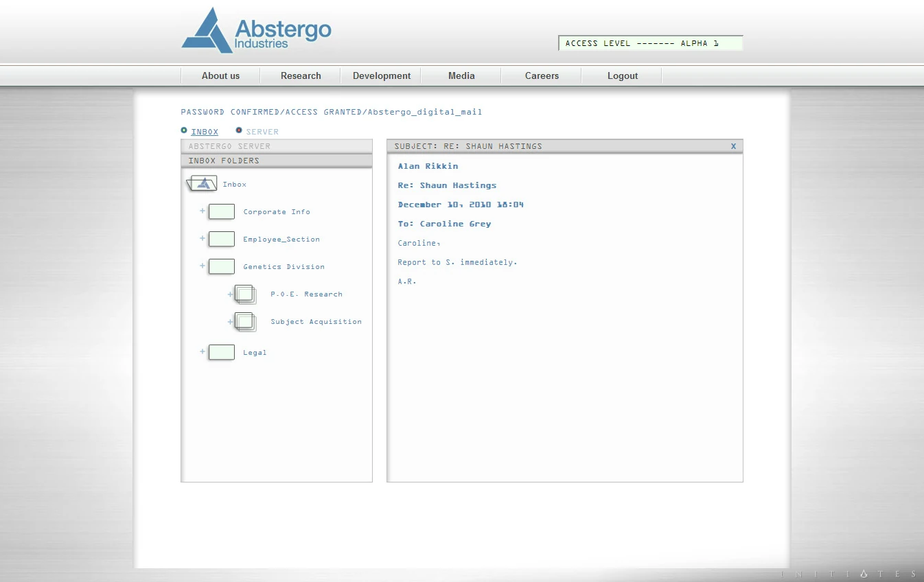
Task: Click the date December 10, 2010 18:04
Action: pos(461,205)
